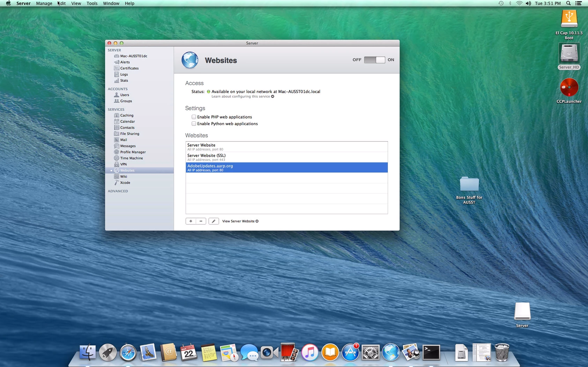This screenshot has width=588, height=367.
Task: Open Calendar icon in the Dock
Action: (x=189, y=352)
